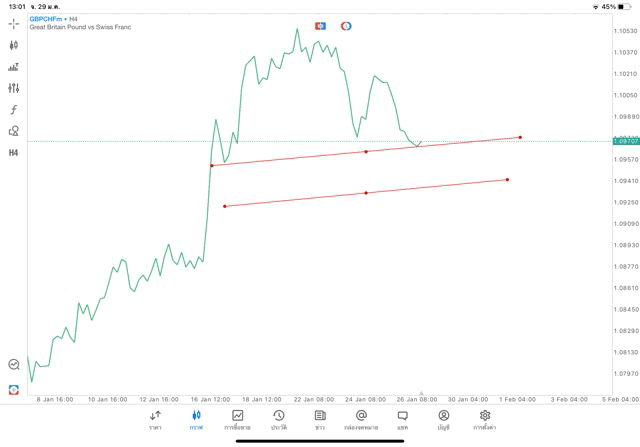Open the ประวัติ history tab

point(279,419)
